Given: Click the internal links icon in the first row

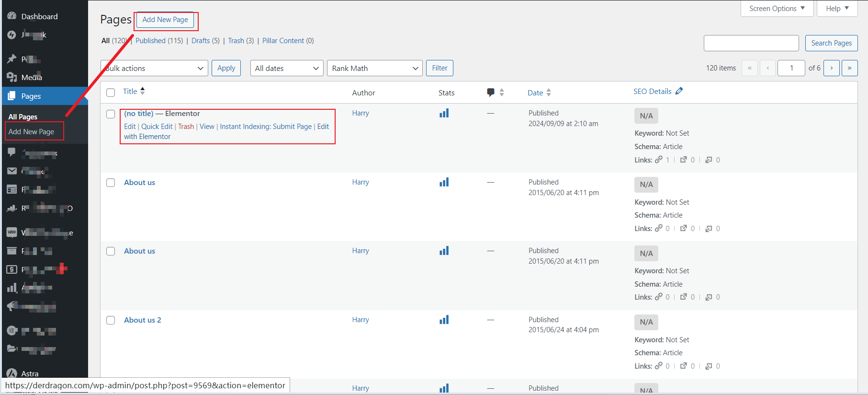Looking at the screenshot, I should [x=659, y=160].
